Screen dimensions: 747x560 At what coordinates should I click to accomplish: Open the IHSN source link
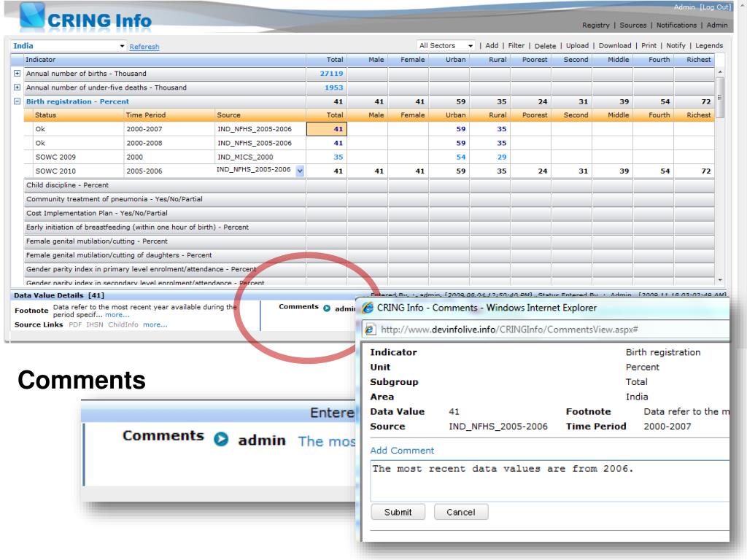click(94, 324)
